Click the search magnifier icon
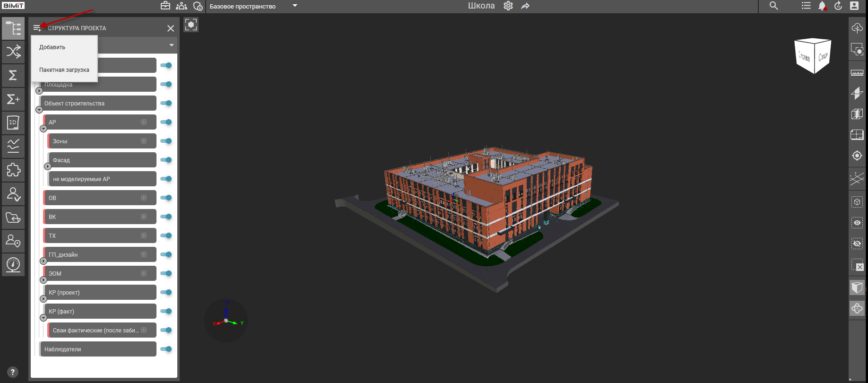This screenshot has width=868, height=383. tap(773, 6)
